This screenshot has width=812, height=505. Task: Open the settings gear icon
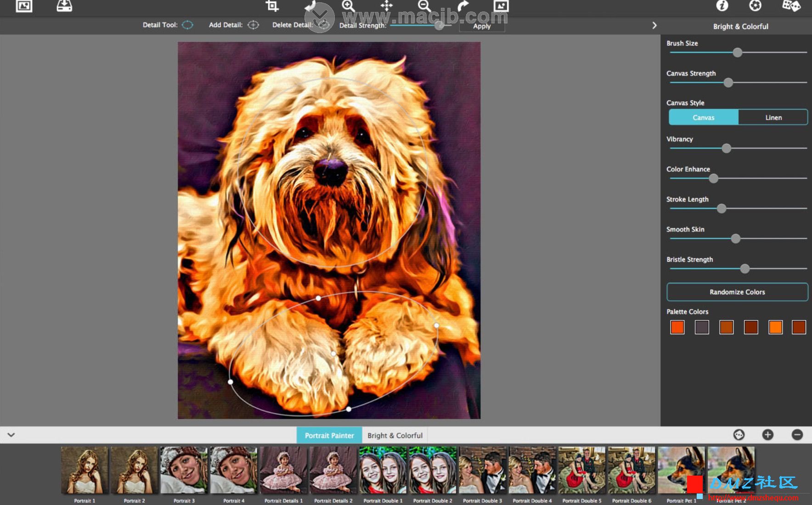(x=756, y=6)
